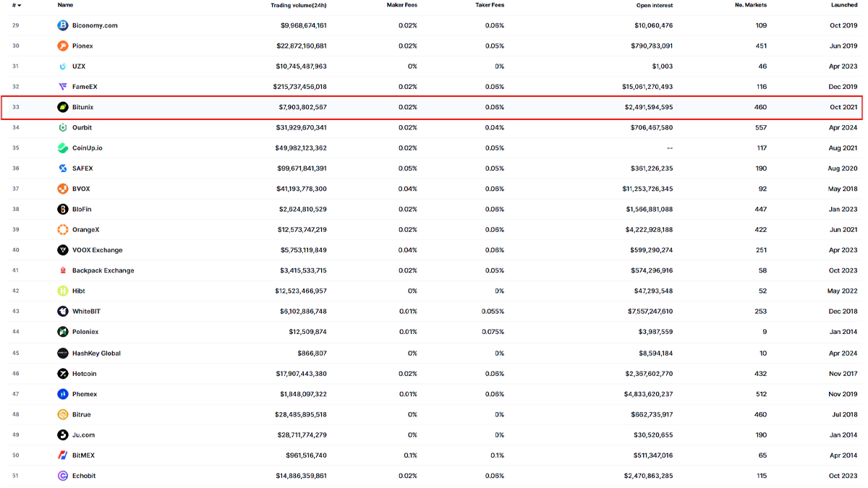
Task: Sort table by Maker Fees column header
Action: tap(401, 5)
